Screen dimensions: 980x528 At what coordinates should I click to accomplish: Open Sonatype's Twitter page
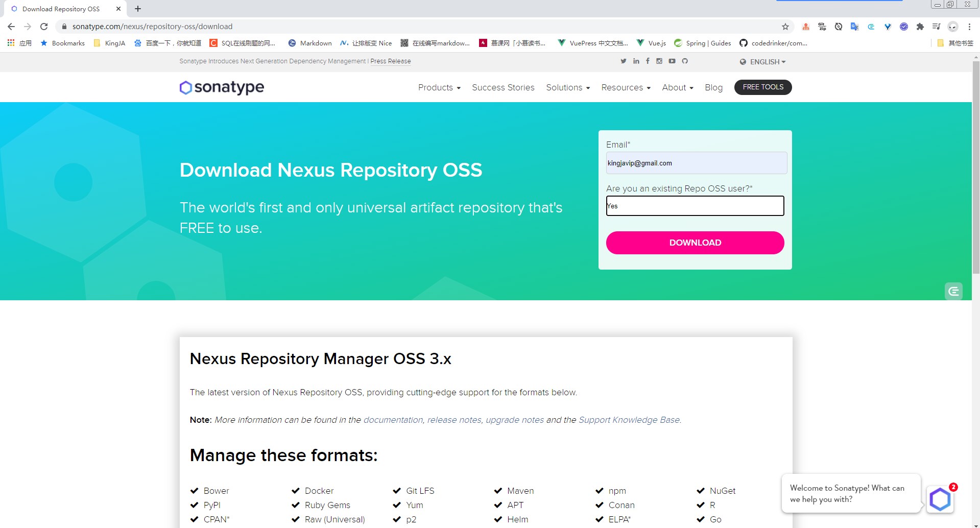624,61
